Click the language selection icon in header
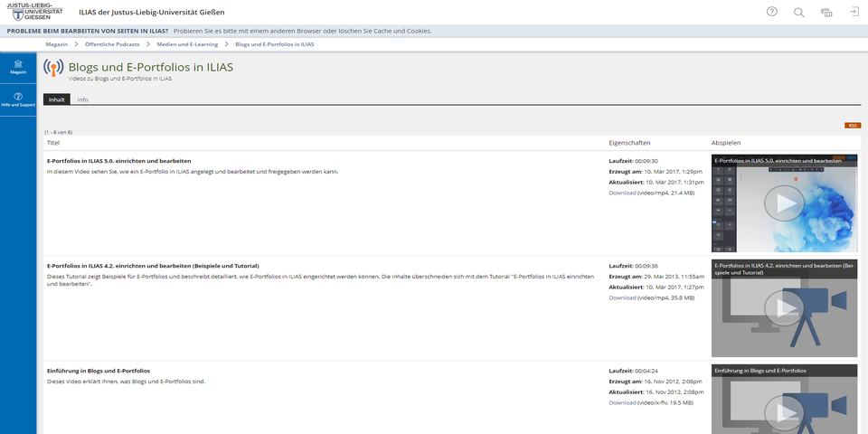Viewport: 868px width, 434px height. click(826, 12)
